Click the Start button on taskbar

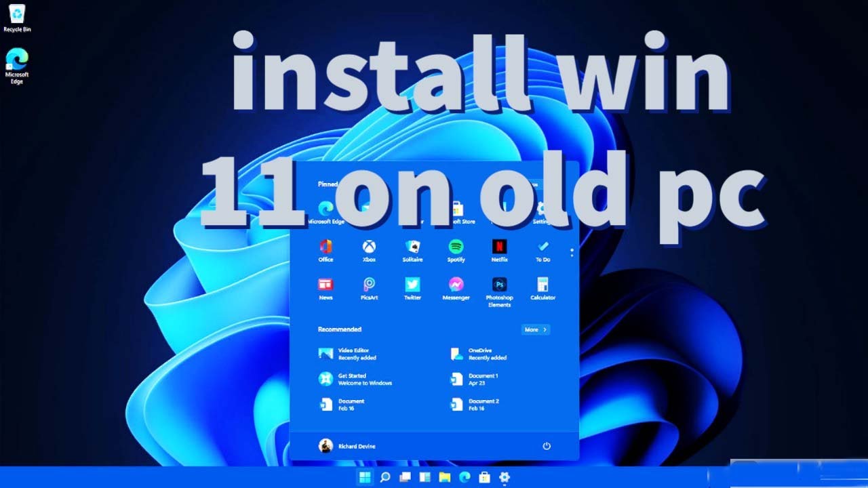365,477
